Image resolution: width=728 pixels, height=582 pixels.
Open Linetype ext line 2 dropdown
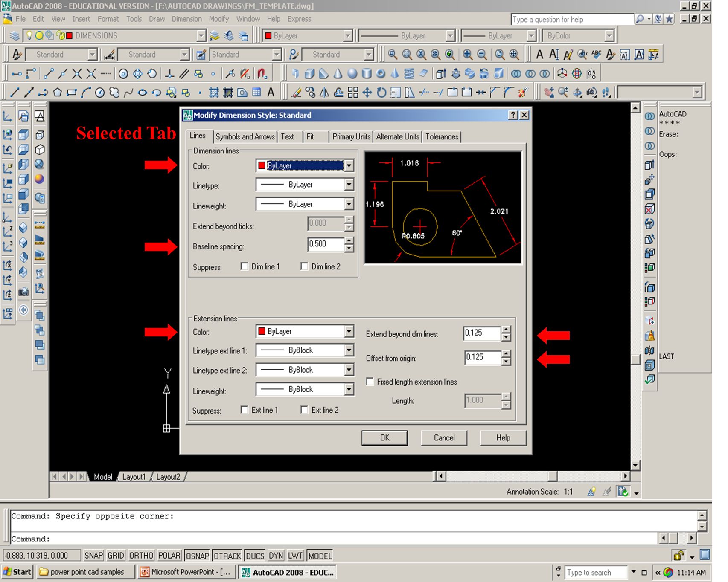349,370
